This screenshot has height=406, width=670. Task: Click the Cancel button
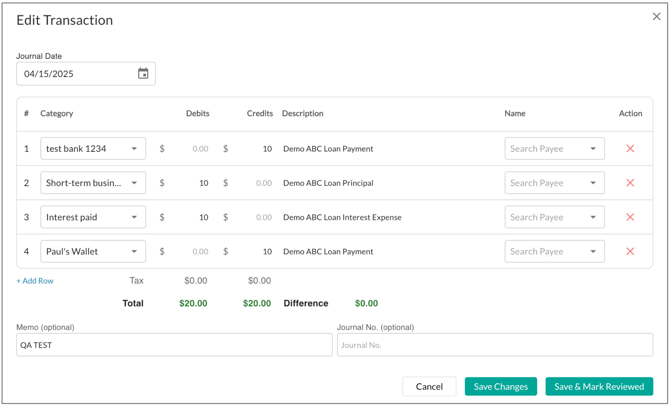click(429, 386)
